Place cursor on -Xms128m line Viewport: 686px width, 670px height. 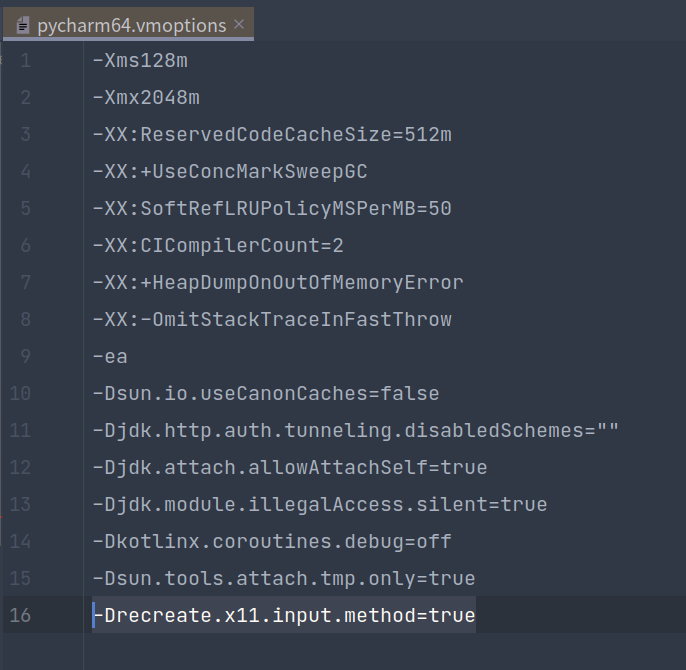pyautogui.click(x=140, y=60)
